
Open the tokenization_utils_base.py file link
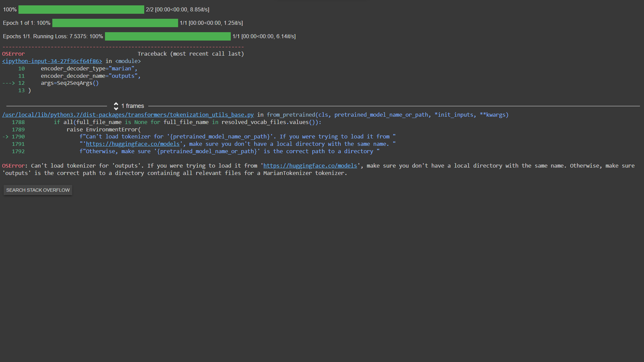127,115
